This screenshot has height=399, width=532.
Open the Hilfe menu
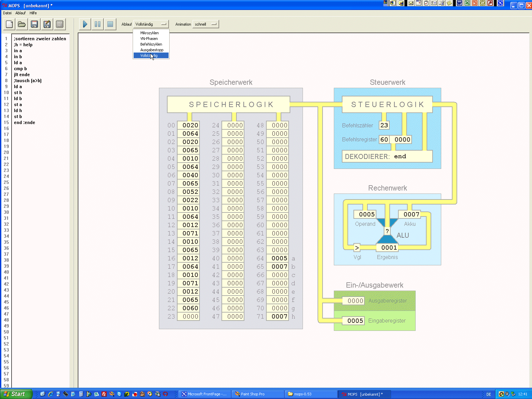pyautogui.click(x=33, y=13)
